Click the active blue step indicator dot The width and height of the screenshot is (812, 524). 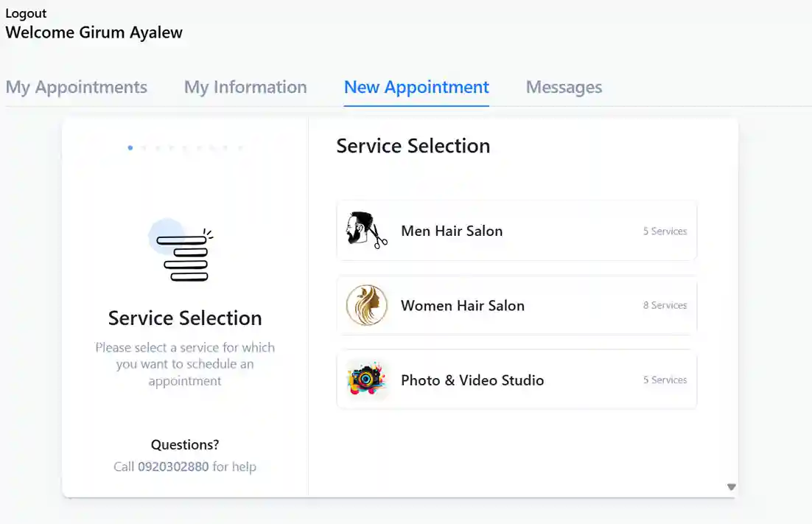pos(130,148)
